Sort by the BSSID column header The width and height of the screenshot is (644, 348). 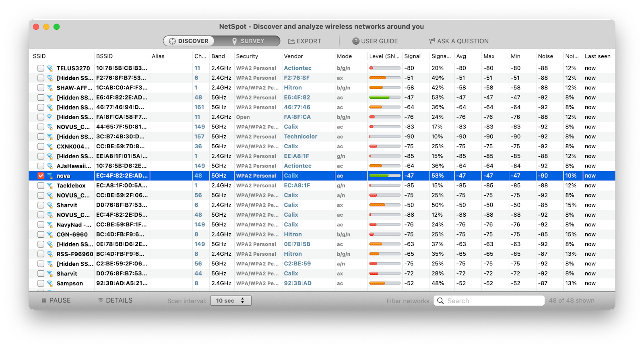[x=104, y=56]
